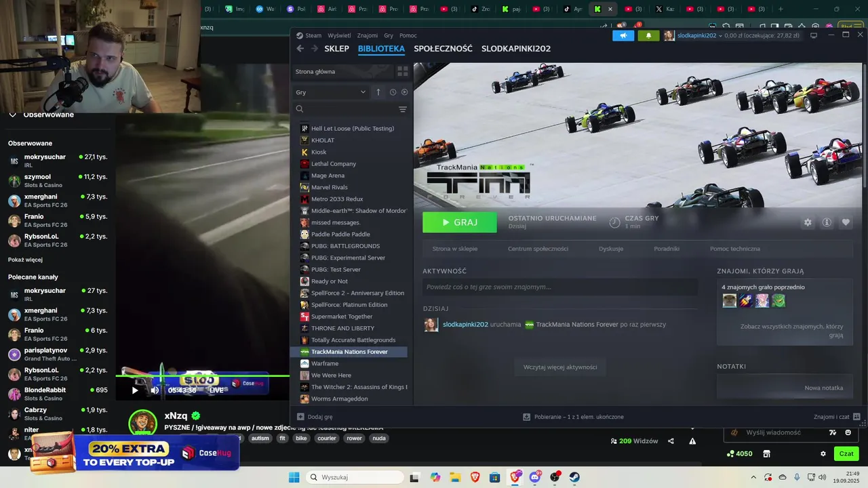Open Dyskusje link for TrackMania
The width and height of the screenshot is (868, 488).
[x=611, y=249]
